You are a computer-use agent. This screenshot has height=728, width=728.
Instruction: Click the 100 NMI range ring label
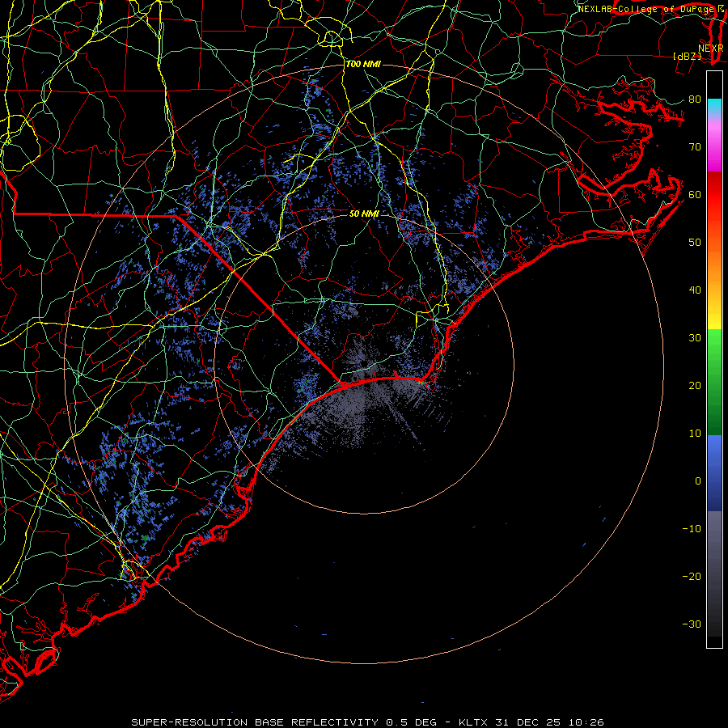tap(363, 64)
